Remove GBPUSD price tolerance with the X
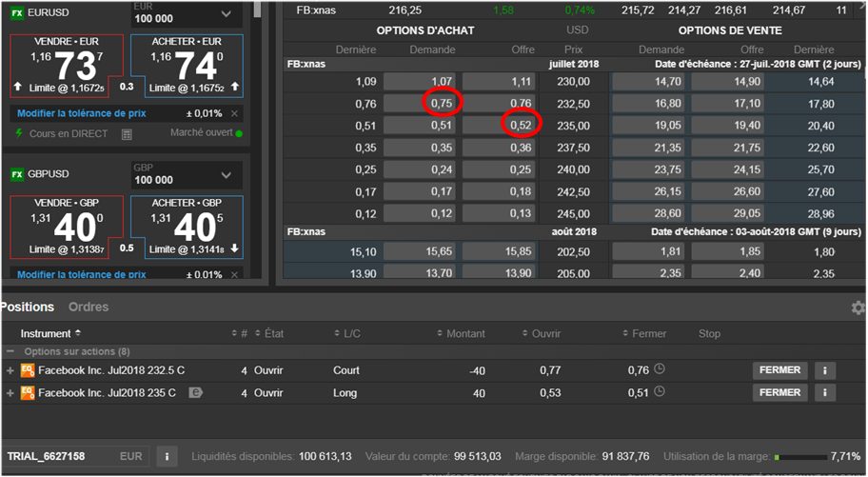Screen dimensions: 868x477 coord(235,274)
